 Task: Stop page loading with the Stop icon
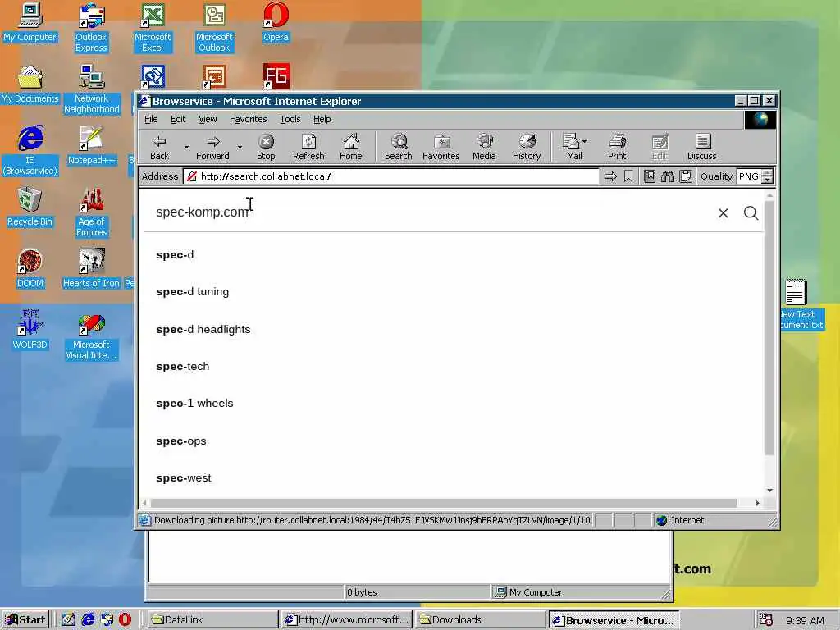[x=266, y=148]
